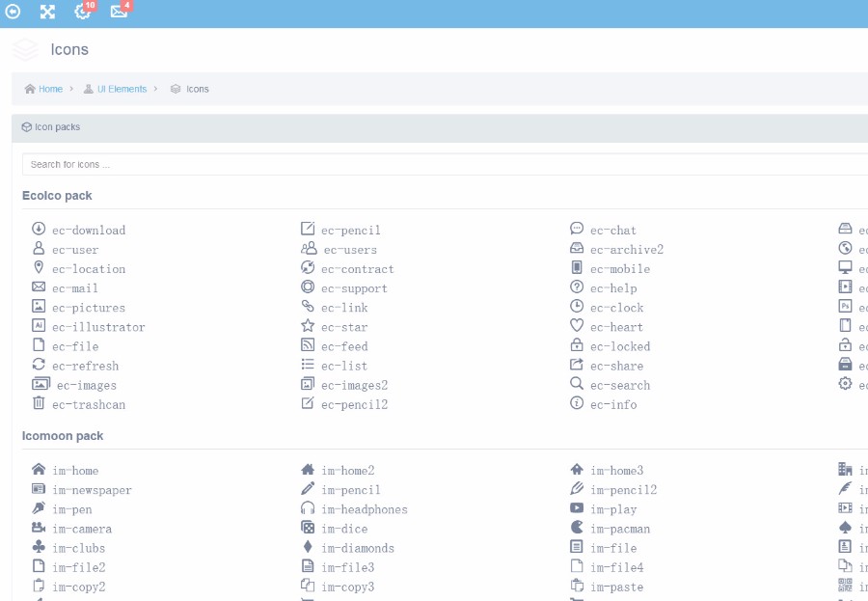Image resolution: width=868 pixels, height=601 pixels.
Task: Select the ec-chat bubble icon
Action: coord(577,229)
